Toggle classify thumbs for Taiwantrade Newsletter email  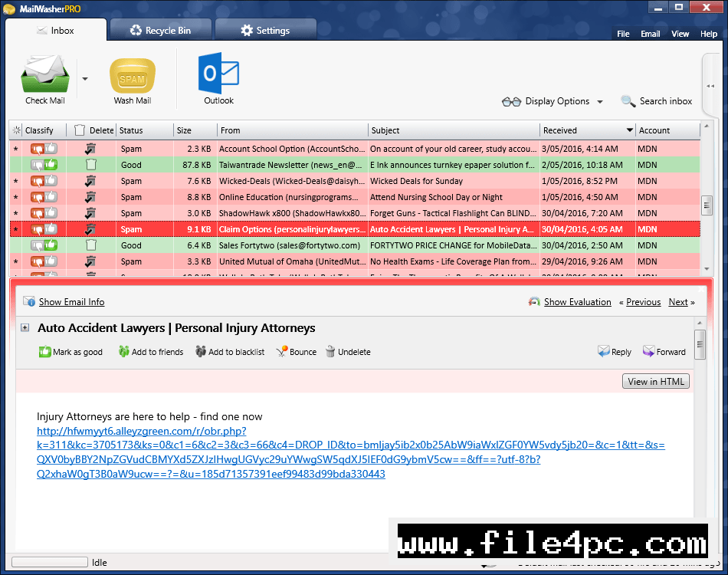(44, 164)
